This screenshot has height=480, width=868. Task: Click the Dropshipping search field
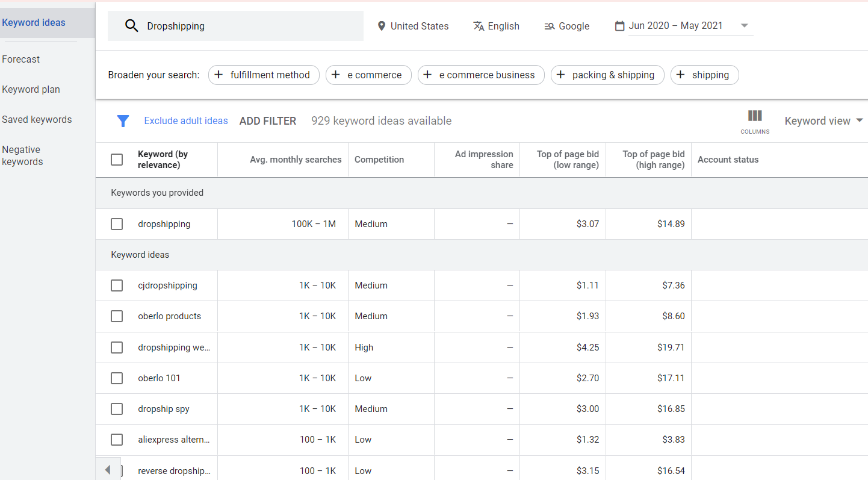235,26
